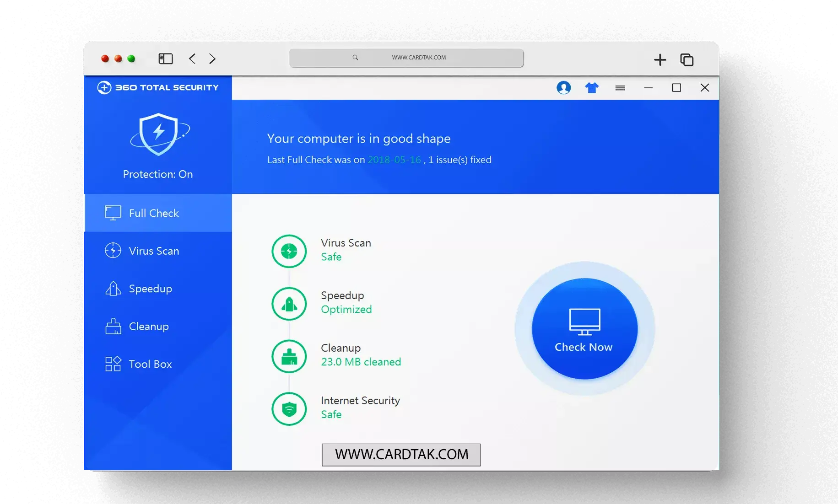The image size is (838, 504).
Task: Open the hamburger main menu
Action: [x=620, y=88]
